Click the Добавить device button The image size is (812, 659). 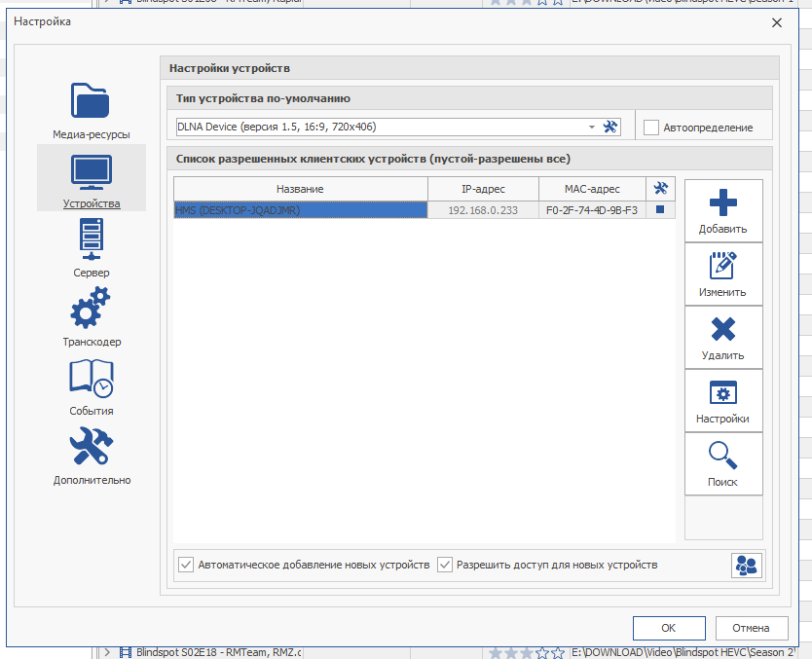pyautogui.click(x=722, y=211)
